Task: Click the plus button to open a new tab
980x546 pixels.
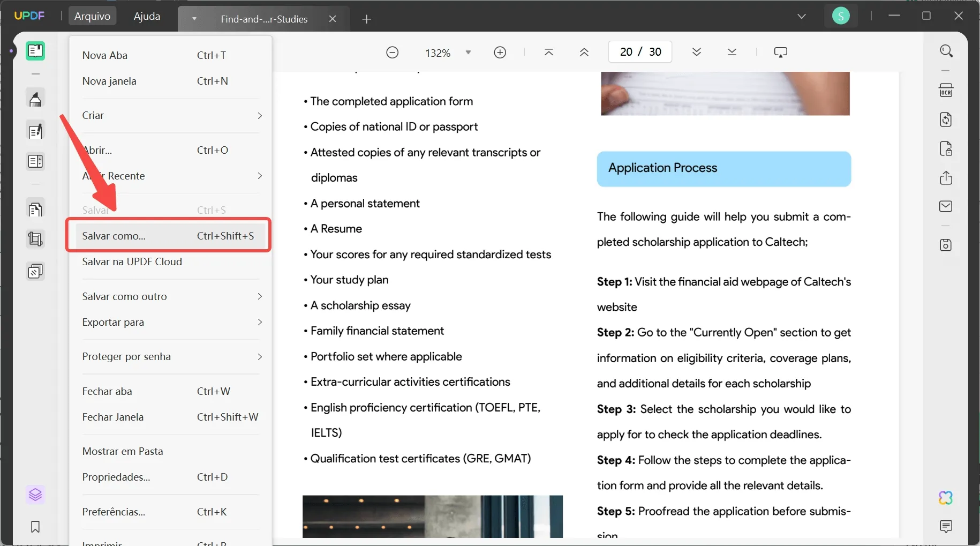Action: (367, 19)
